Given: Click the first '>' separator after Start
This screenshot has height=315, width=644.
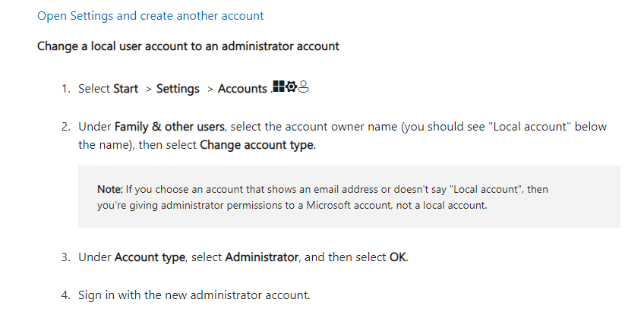Looking at the screenshot, I should [x=148, y=89].
